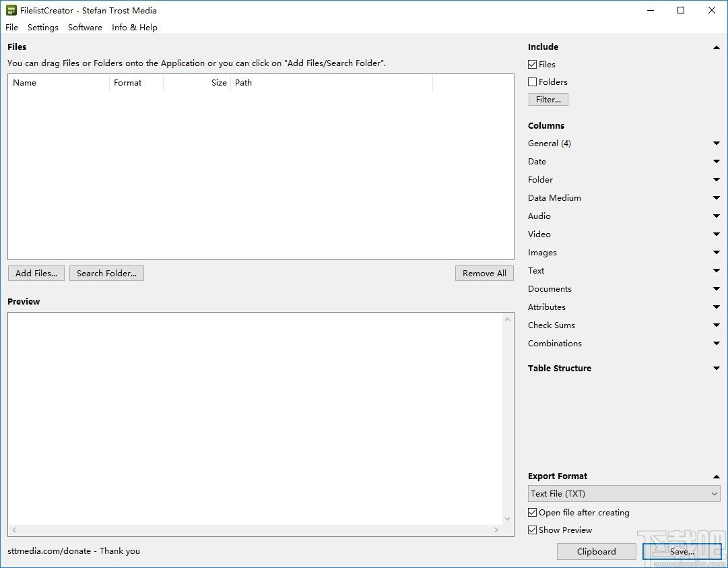Click the Remove All button
This screenshot has width=728, height=568.
tap(484, 274)
